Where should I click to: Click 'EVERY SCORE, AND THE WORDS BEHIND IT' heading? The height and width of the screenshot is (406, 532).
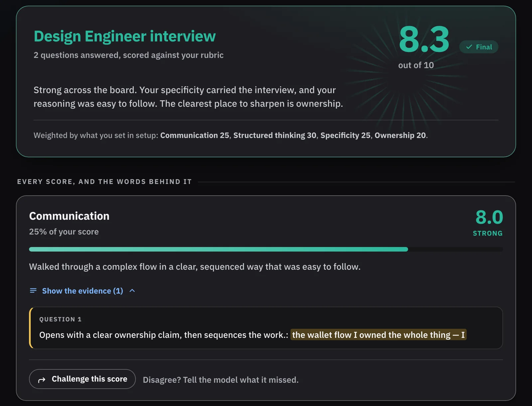click(x=104, y=182)
